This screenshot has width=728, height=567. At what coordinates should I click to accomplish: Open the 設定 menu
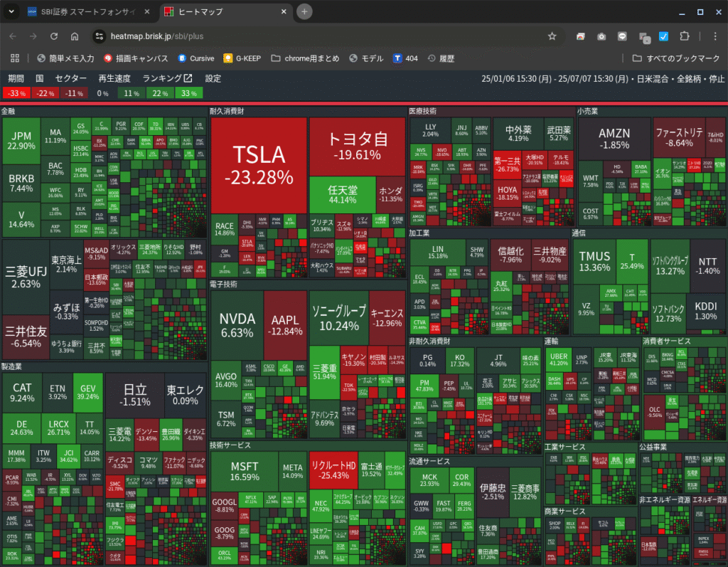tap(213, 78)
